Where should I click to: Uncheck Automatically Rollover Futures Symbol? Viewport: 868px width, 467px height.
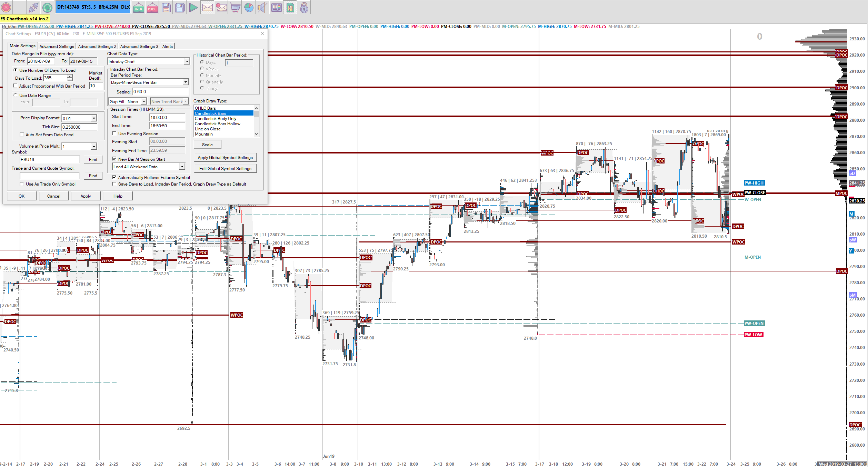114,177
